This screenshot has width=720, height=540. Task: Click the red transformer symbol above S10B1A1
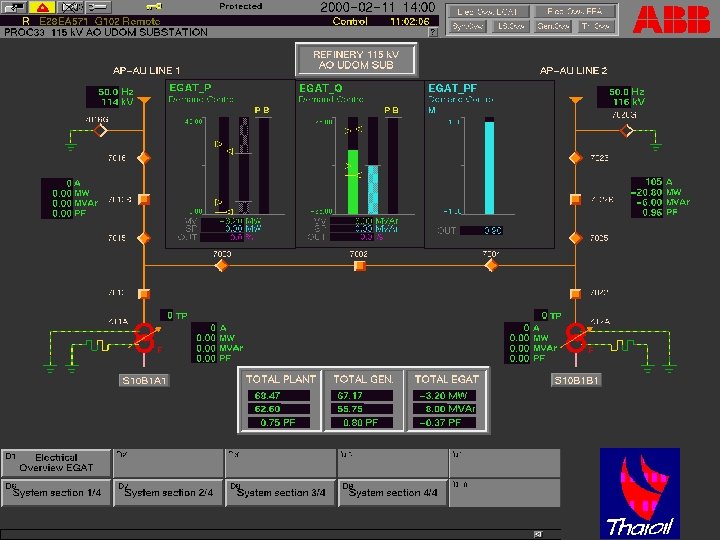point(145,338)
